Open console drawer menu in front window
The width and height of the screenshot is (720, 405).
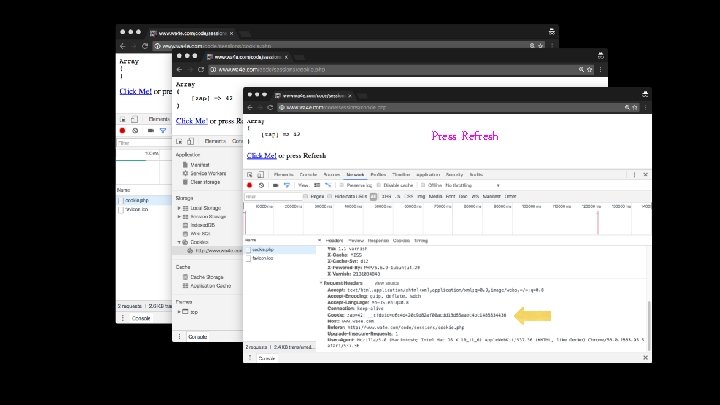pyautogui.click(x=250, y=358)
